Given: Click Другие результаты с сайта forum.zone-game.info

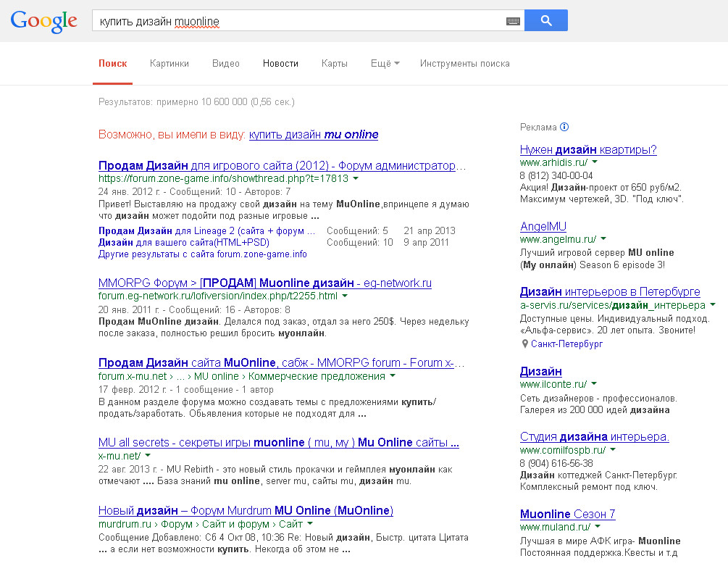Looking at the screenshot, I should (202, 254).
